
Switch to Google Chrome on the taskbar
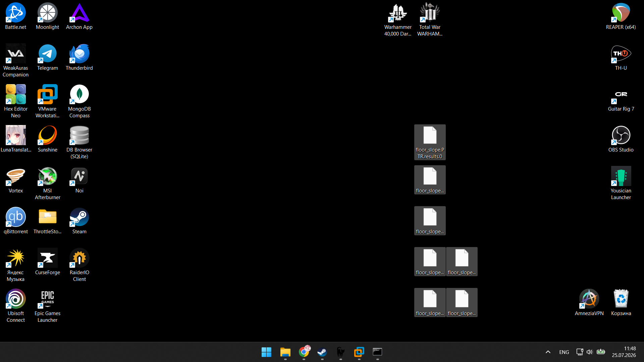(304, 352)
